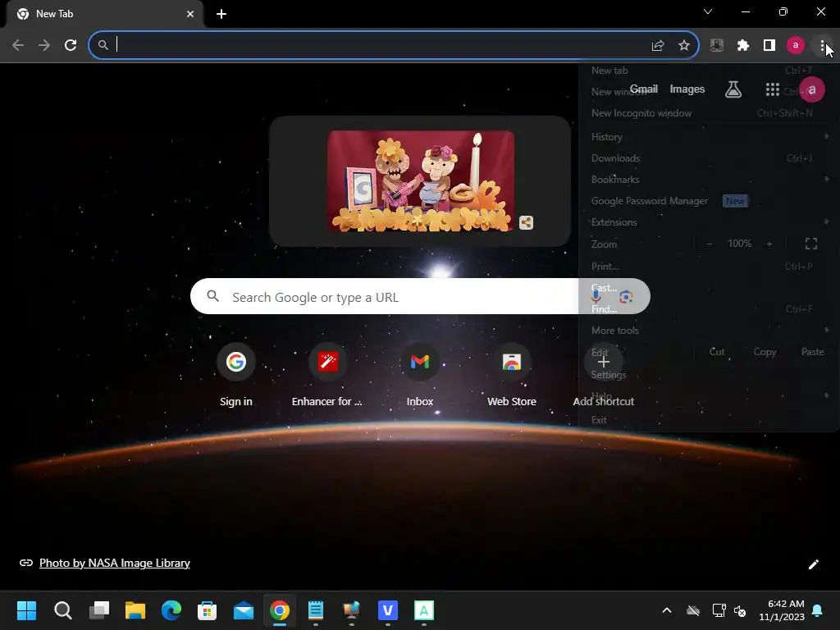Viewport: 840px width, 630px height.
Task: Expand More tools submenu
Action: click(708, 331)
